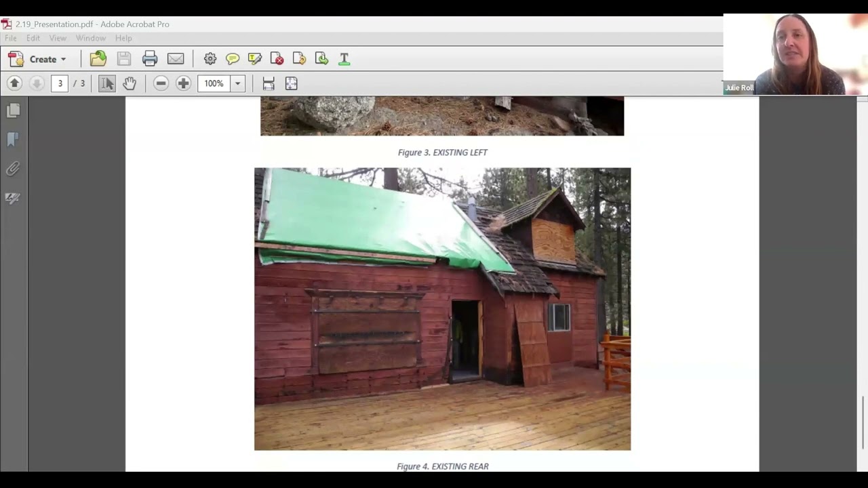Open the Window menu
This screenshot has width=868, height=488.
click(x=91, y=38)
